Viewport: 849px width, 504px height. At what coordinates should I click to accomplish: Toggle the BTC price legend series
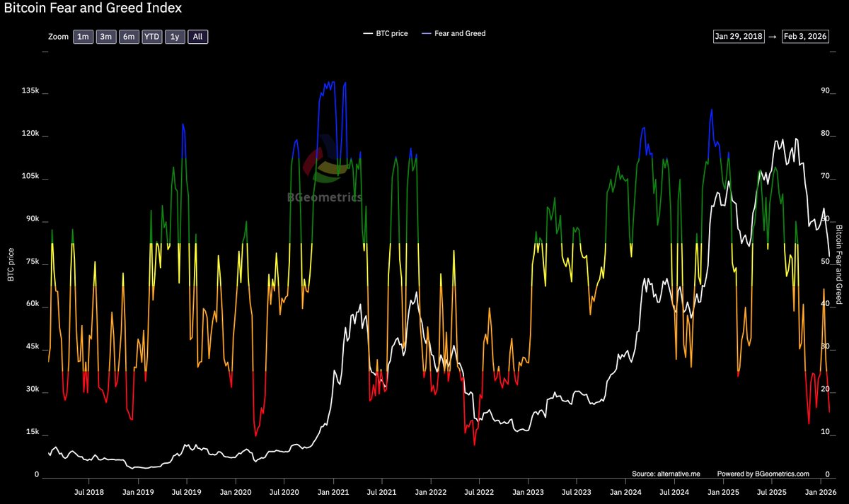pyautogui.click(x=386, y=33)
